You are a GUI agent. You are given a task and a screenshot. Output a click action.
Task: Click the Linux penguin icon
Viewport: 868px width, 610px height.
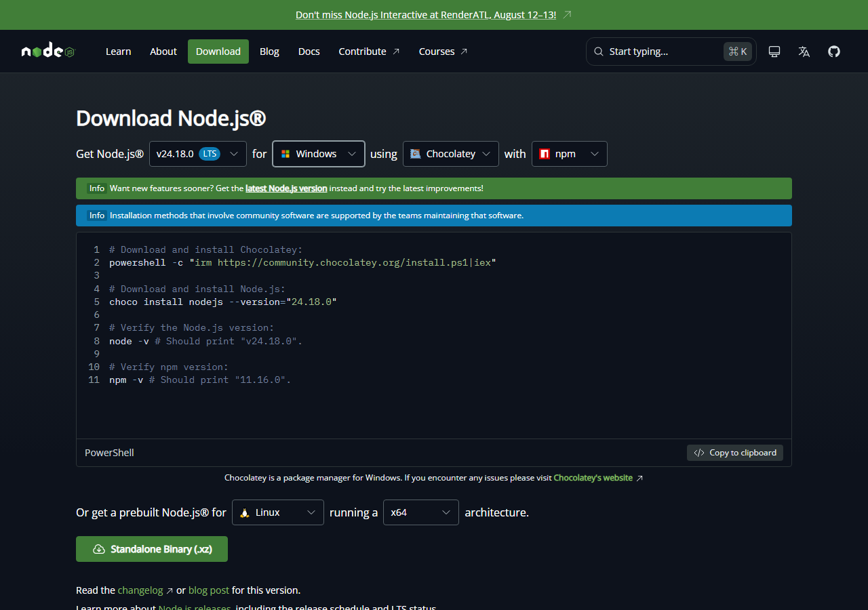click(245, 512)
